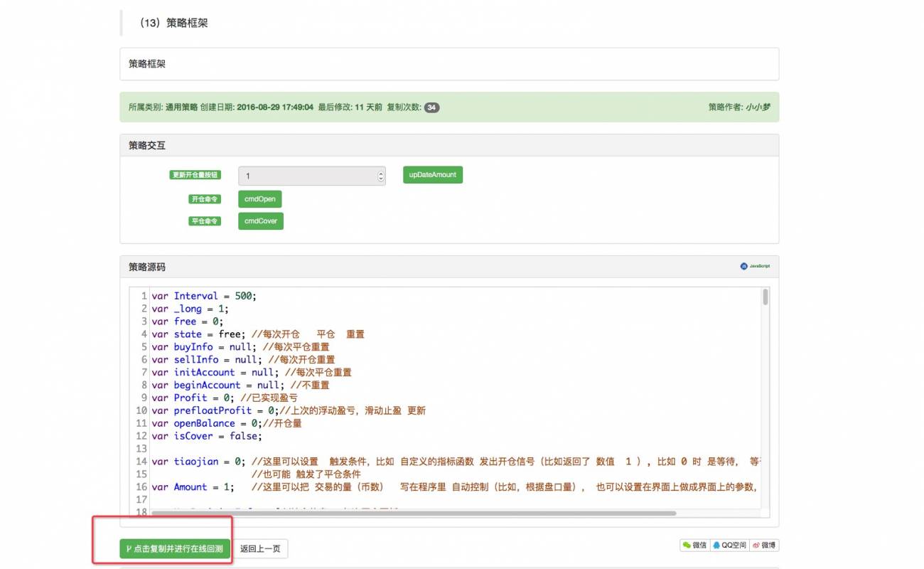This screenshot has height=569, width=924.
Task: Share the strategy to 微信
Action: (694, 546)
